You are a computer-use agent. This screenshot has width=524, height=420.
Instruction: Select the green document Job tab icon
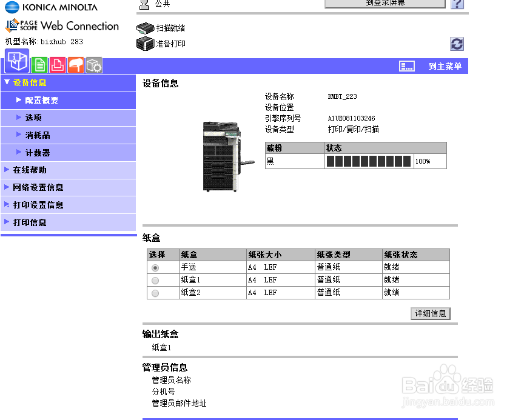point(39,64)
